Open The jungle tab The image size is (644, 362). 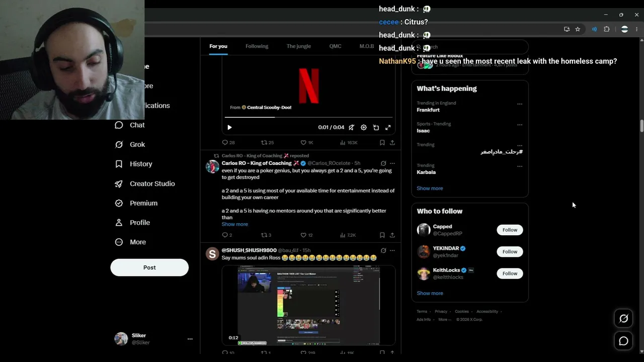pos(299,46)
